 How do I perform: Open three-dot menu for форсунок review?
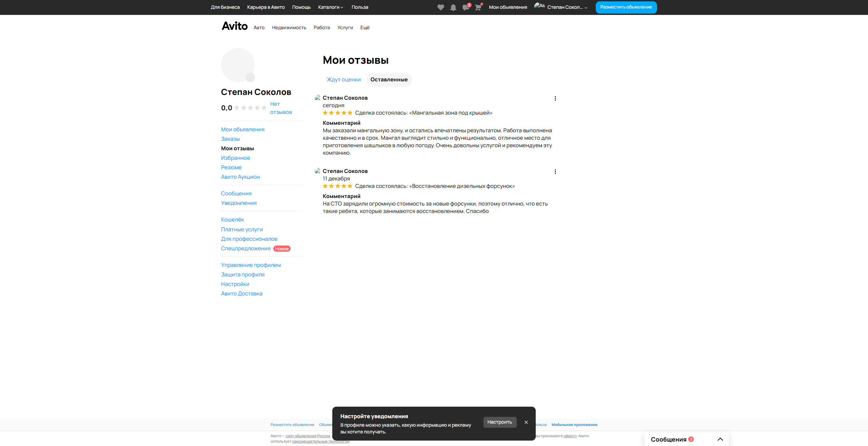pyautogui.click(x=555, y=172)
